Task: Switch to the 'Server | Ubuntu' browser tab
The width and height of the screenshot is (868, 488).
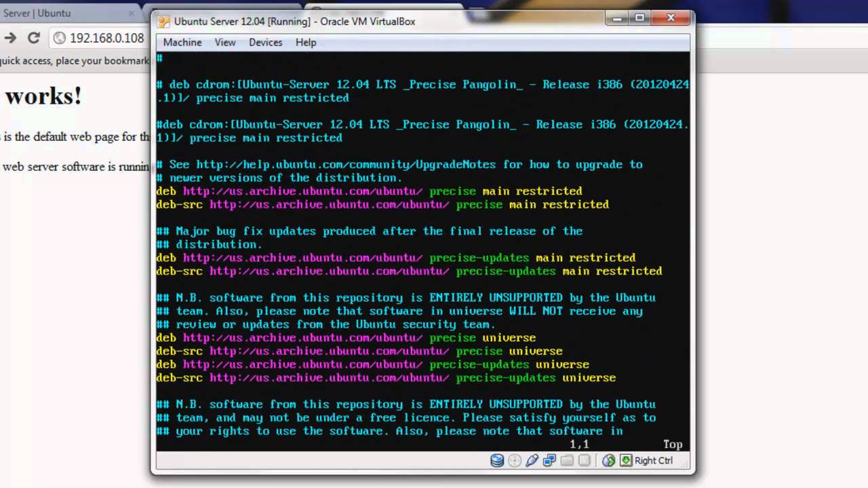Action: (68, 13)
